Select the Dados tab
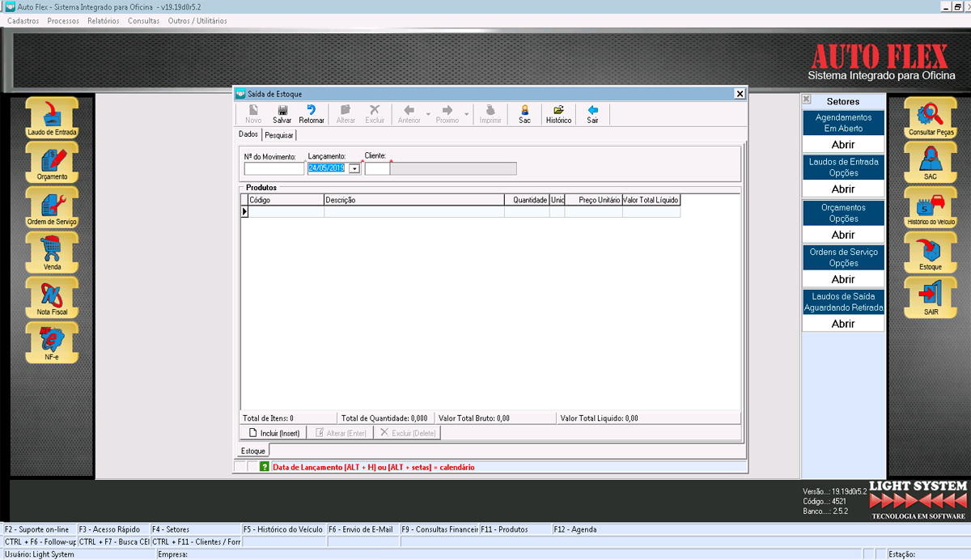Viewport: 971px width, 560px height. (x=248, y=134)
